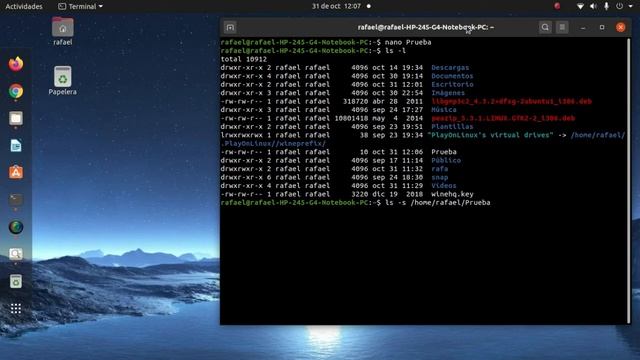This screenshot has height=360, width=640.
Task: Open the Terminal hamburger menu
Action: tap(562, 27)
